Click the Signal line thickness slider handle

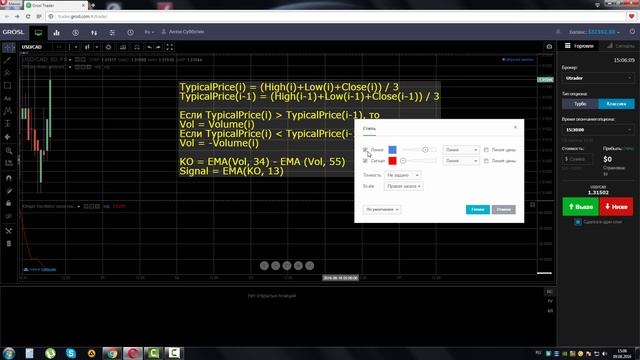click(x=403, y=161)
